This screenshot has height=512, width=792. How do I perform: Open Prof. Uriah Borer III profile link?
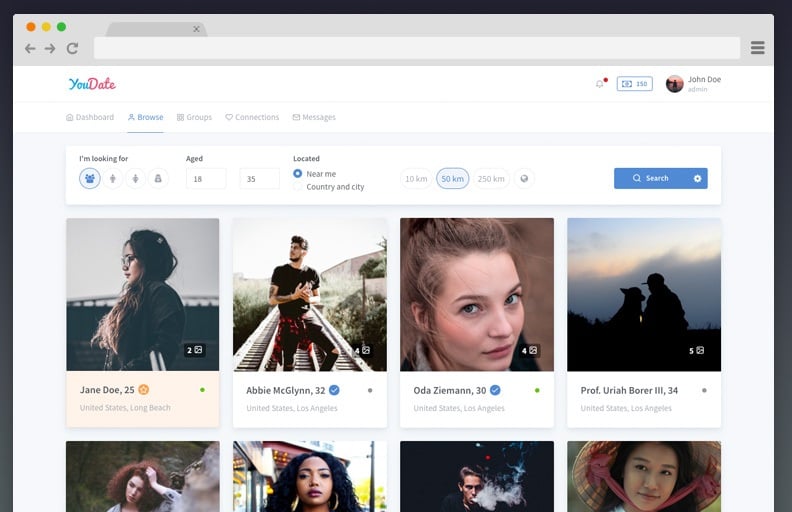[629, 390]
